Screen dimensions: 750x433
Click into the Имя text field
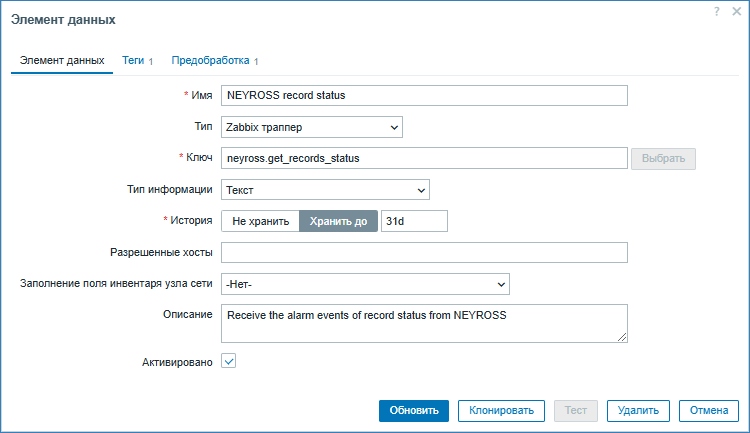[424, 96]
